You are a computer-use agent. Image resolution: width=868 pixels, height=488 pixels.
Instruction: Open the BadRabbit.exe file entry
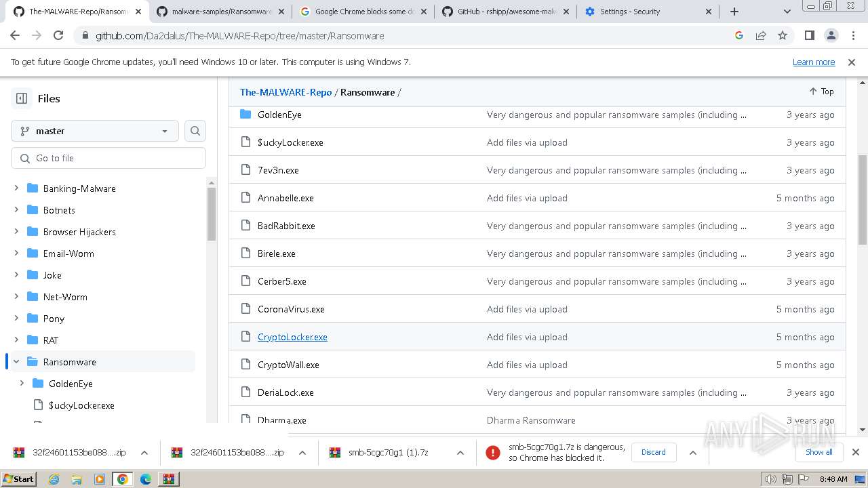point(286,226)
